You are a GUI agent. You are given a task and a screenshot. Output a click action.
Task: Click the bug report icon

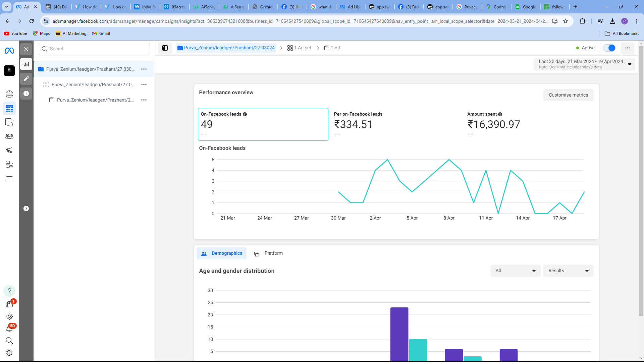click(9, 353)
